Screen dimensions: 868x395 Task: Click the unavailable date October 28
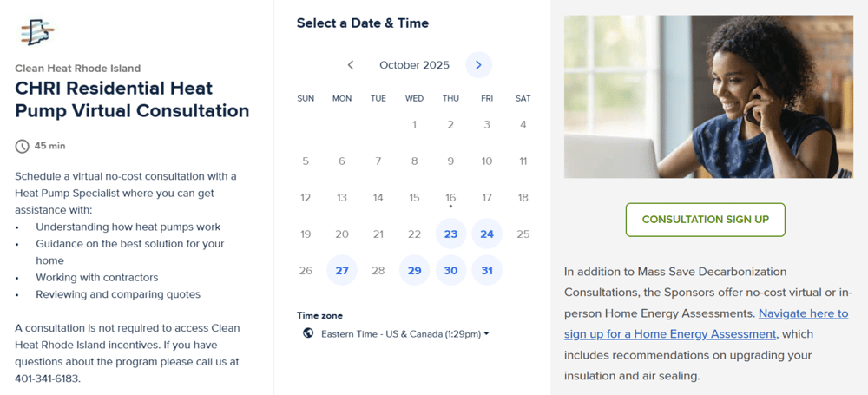click(378, 270)
